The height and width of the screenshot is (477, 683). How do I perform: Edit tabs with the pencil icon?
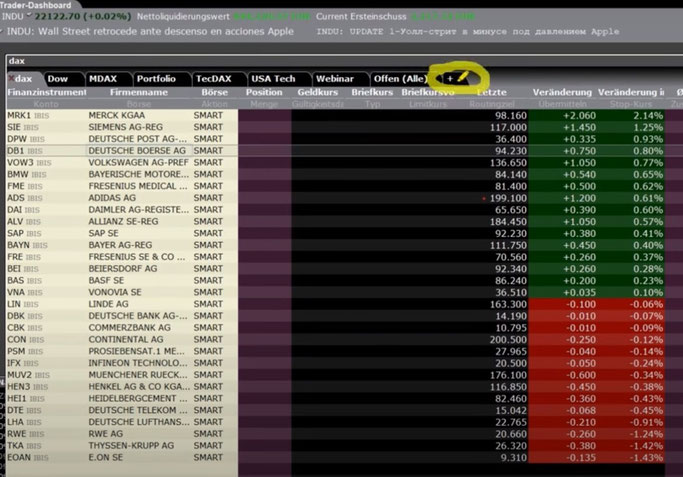462,78
